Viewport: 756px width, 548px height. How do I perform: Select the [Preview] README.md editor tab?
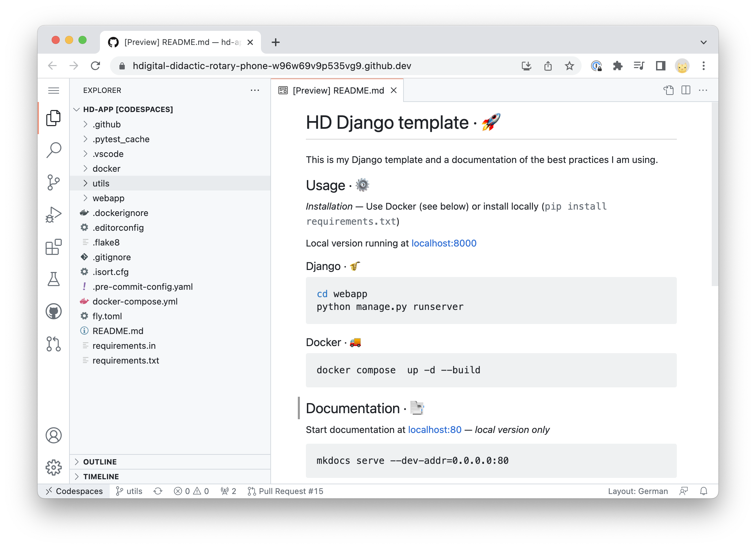pos(337,91)
